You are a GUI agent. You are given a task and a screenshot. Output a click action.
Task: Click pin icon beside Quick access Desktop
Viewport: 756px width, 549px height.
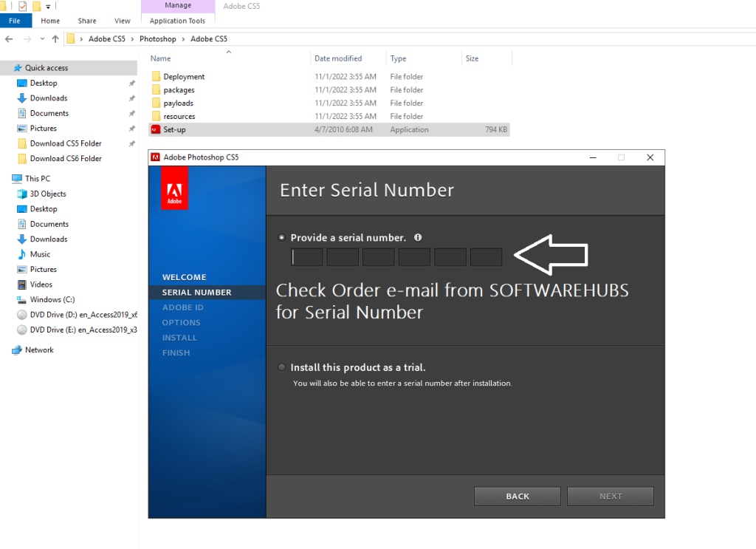click(131, 83)
